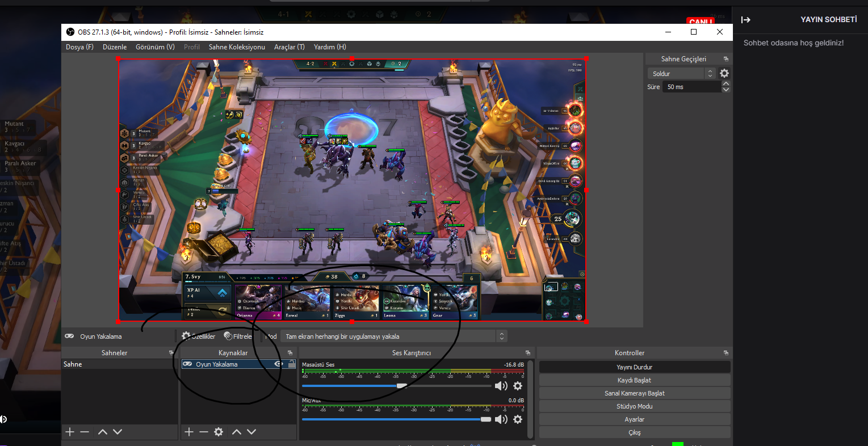
Task: Open Mic/Aux audio settings gear
Action: tap(518, 419)
